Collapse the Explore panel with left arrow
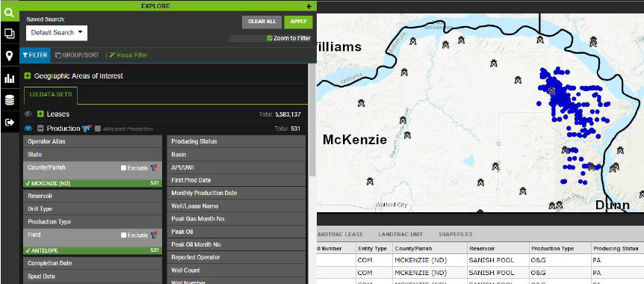The image size is (644, 284). 309,6
